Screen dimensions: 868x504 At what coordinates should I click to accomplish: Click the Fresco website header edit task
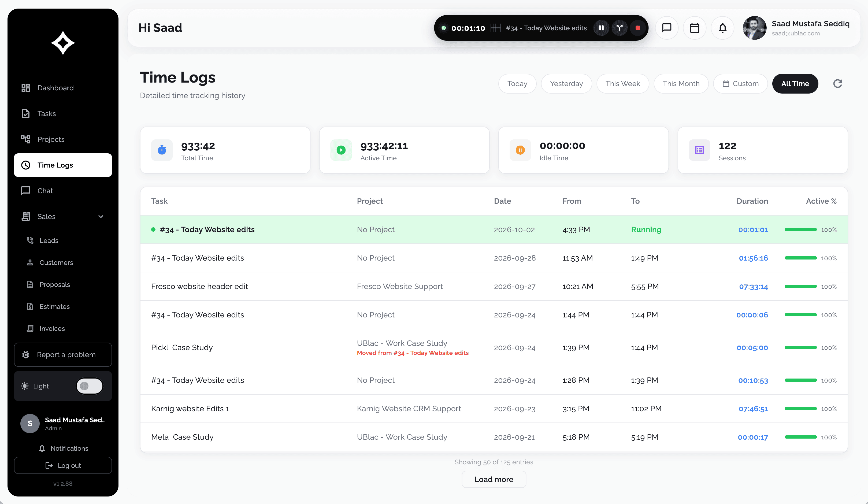(x=199, y=287)
